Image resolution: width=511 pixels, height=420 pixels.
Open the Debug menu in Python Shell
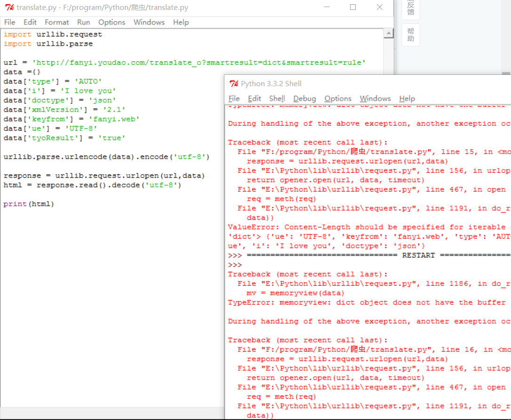click(304, 98)
